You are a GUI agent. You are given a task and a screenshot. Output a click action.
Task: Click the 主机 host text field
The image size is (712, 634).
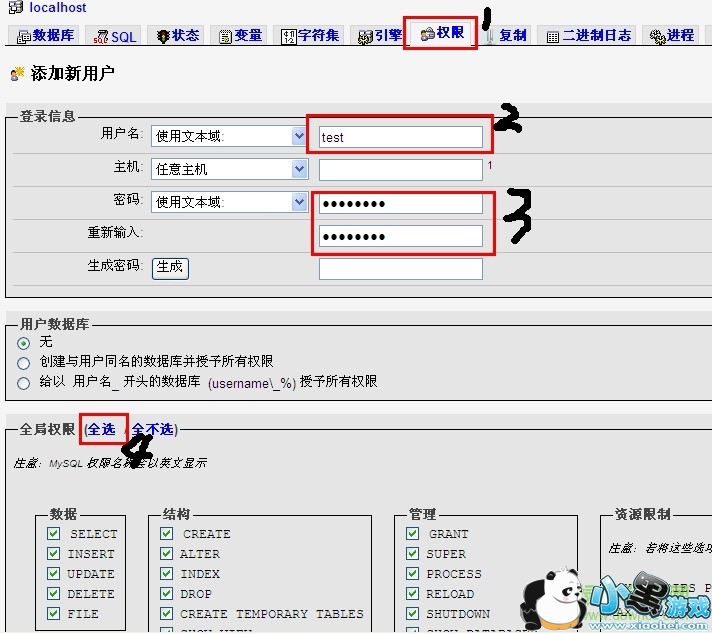(400, 170)
